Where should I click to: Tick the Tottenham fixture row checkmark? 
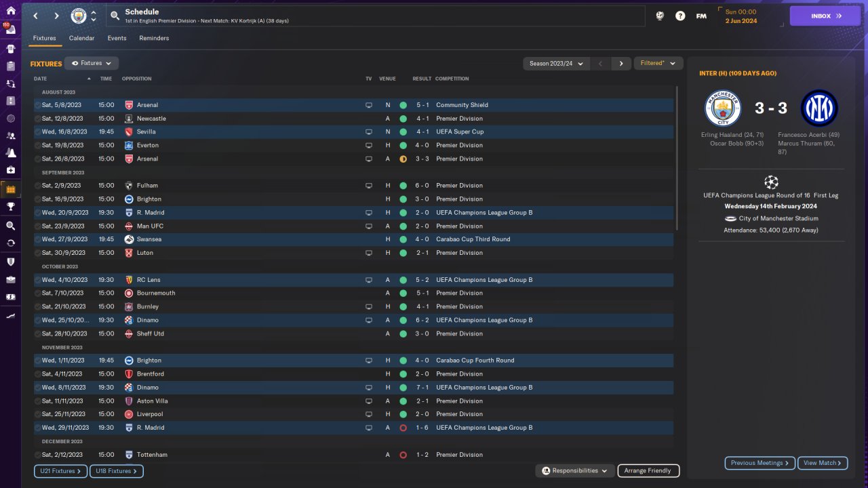(x=38, y=455)
